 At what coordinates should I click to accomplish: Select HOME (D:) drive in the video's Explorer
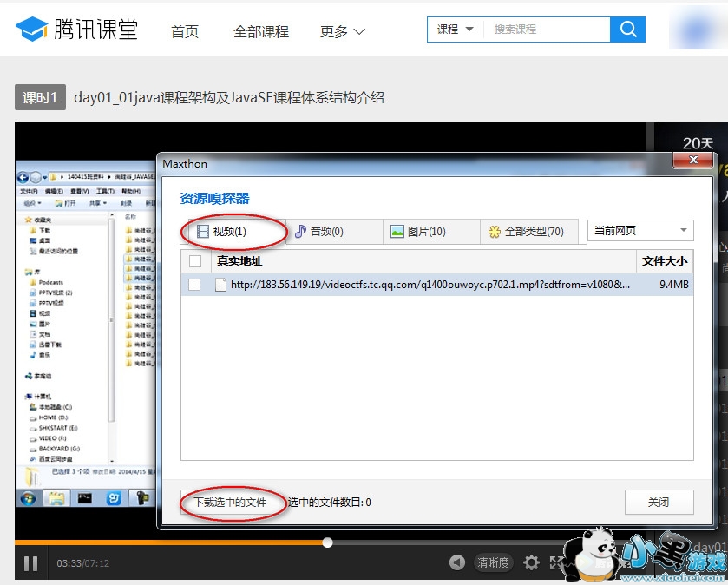[49, 417]
